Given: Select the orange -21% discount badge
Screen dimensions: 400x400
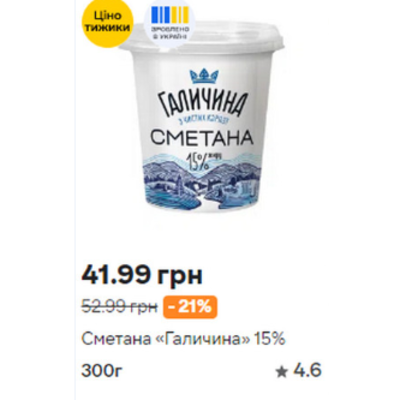Looking at the screenshot, I should [x=190, y=307].
